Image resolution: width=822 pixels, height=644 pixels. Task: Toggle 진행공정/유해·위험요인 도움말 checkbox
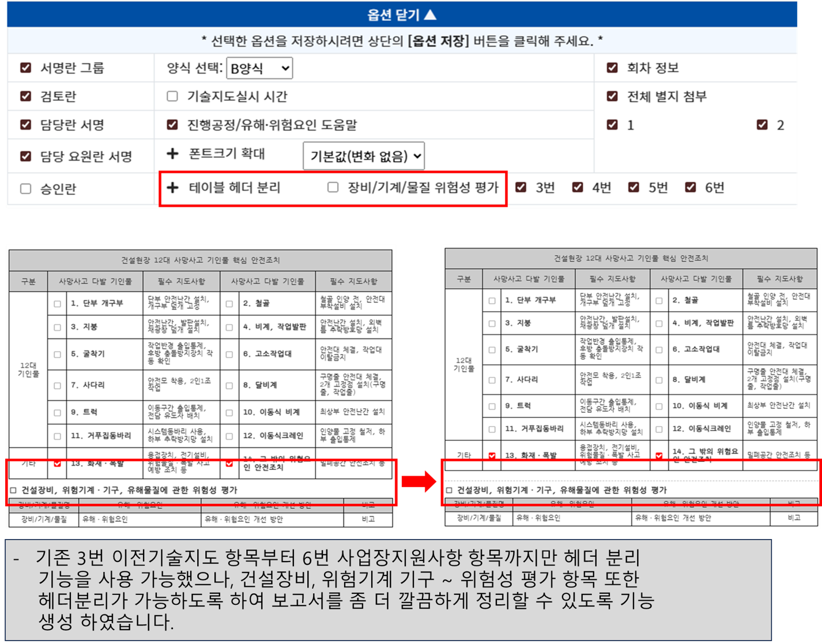tap(172, 125)
